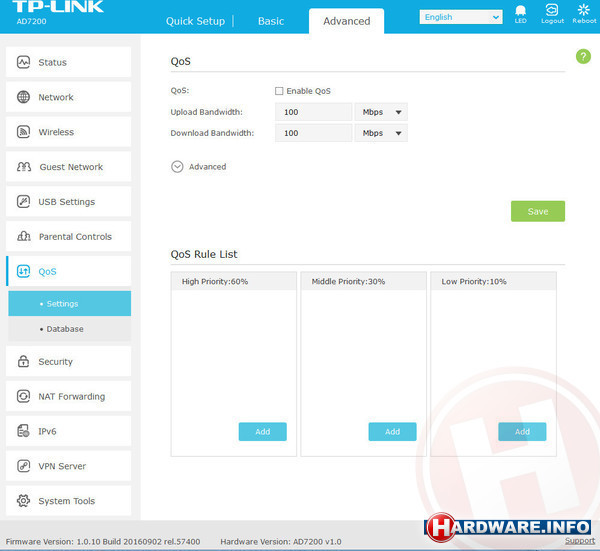The height and width of the screenshot is (551, 600).
Task: Open the System Tools menu item
Action: (68, 500)
